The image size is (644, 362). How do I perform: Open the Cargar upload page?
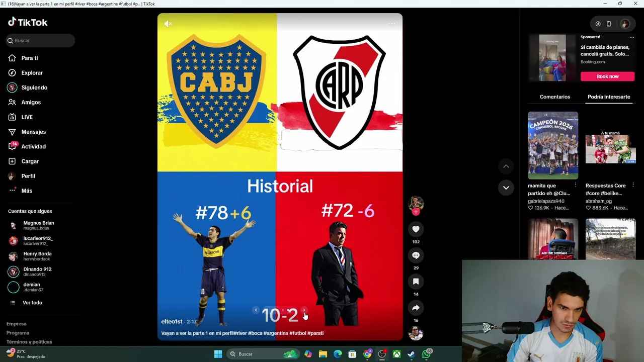coord(24,161)
